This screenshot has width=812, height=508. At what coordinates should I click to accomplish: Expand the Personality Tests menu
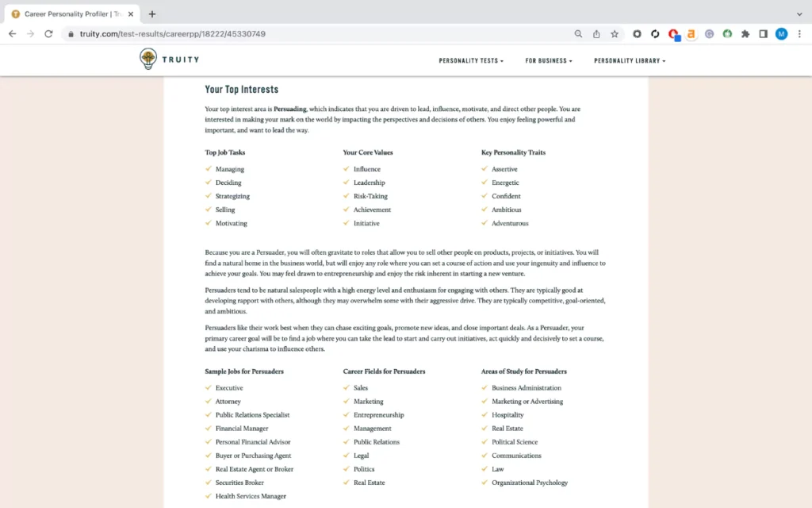471,60
